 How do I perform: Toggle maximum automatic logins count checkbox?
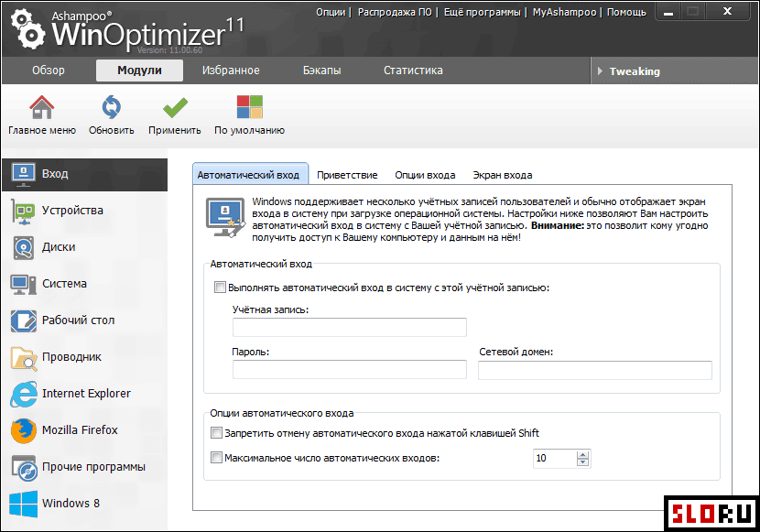pyautogui.click(x=216, y=458)
